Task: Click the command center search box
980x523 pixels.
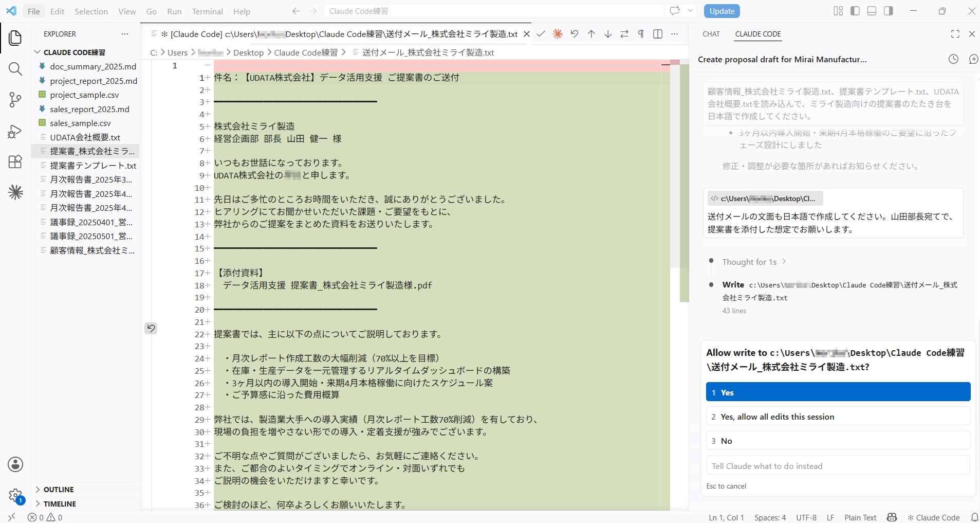Action: (493, 11)
